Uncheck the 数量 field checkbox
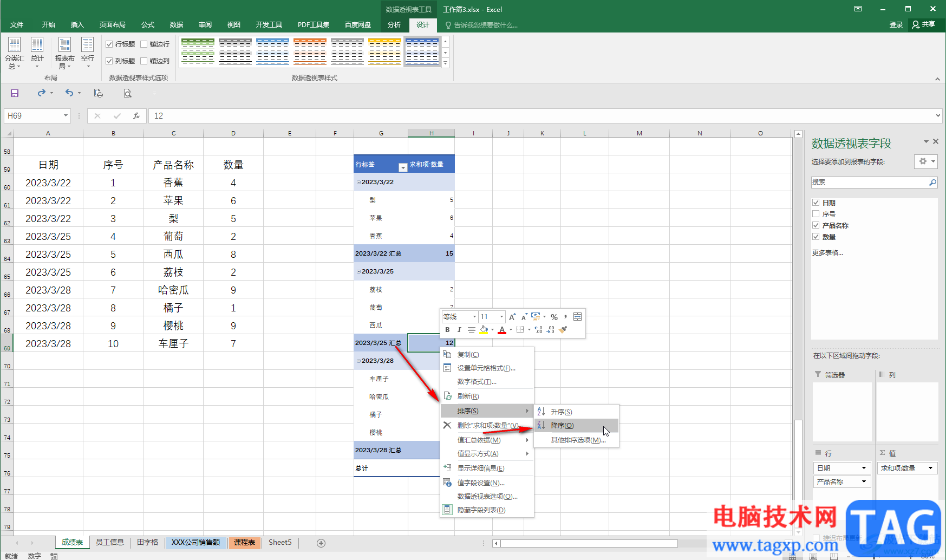 pyautogui.click(x=816, y=237)
